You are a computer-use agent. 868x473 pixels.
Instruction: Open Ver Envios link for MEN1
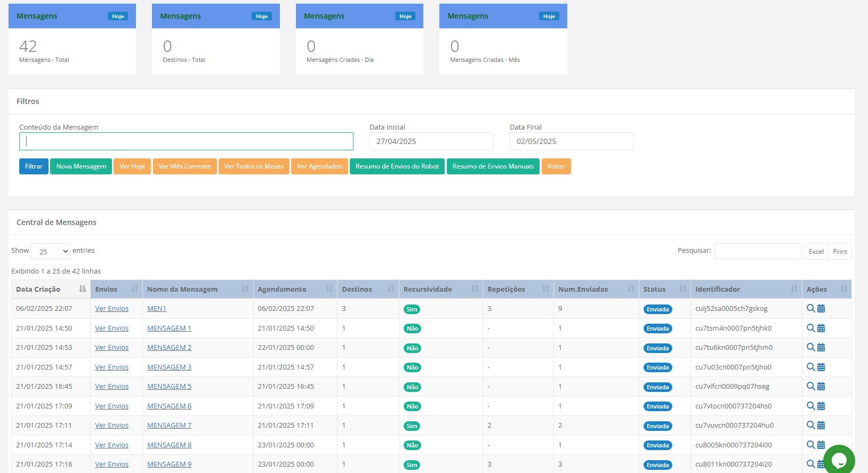pyautogui.click(x=111, y=308)
